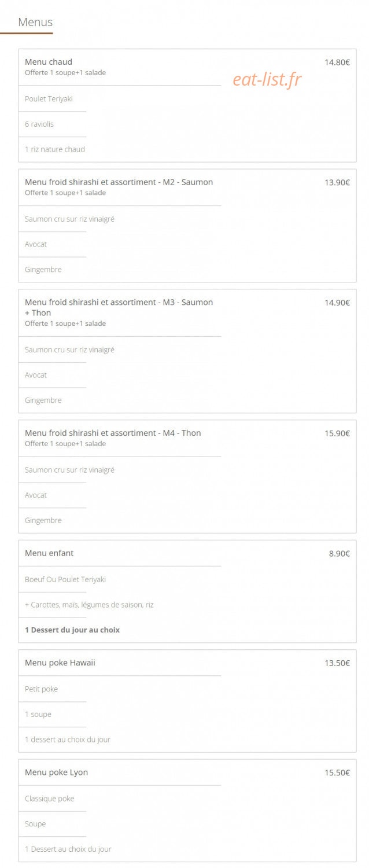Open Menu froid shirashi M3 - Saumon + Thon
The height and width of the screenshot is (868, 369).
pyautogui.click(x=119, y=307)
